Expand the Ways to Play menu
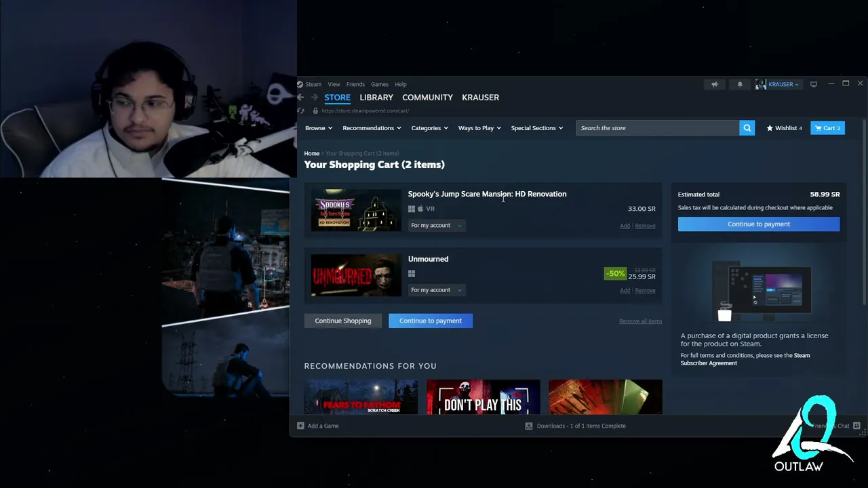868x488 pixels. [x=479, y=128]
